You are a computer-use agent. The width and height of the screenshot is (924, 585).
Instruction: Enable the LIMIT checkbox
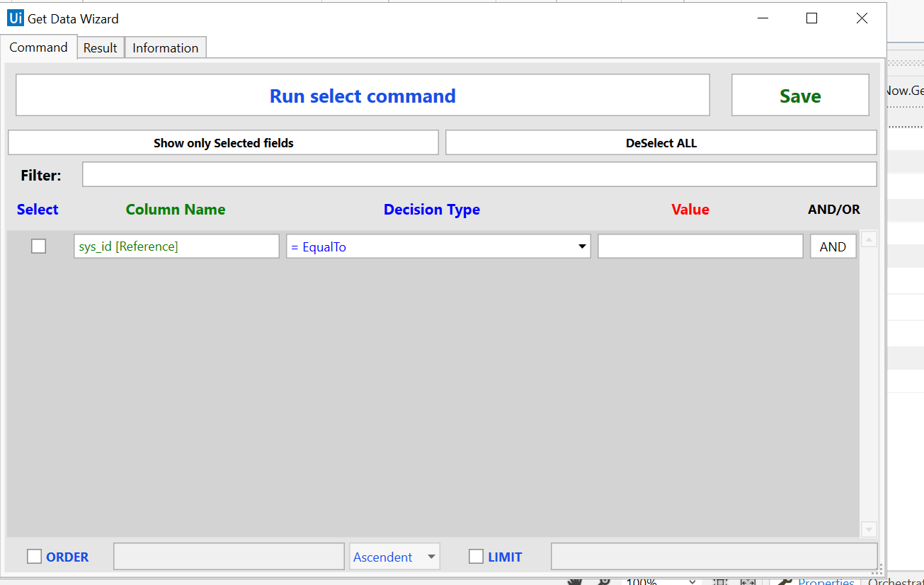476,557
